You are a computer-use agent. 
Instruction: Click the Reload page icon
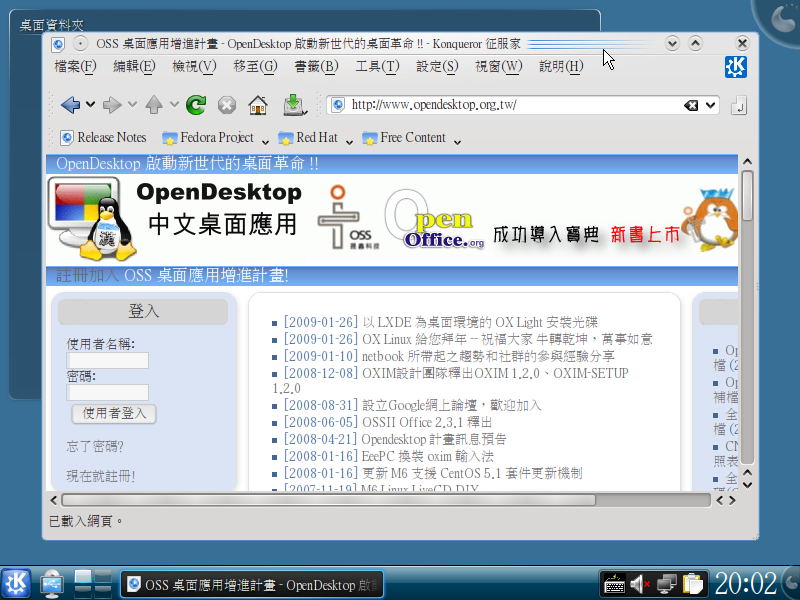(196, 105)
